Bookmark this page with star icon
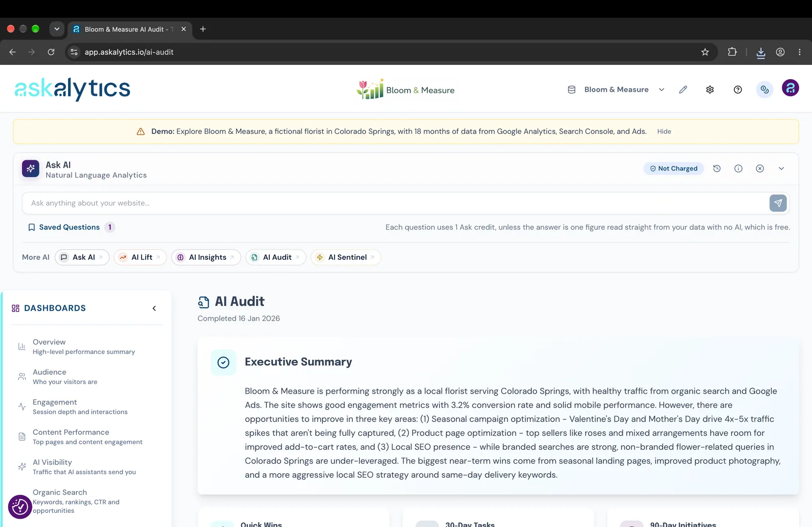Screen dimensions: 812x527 (705, 52)
